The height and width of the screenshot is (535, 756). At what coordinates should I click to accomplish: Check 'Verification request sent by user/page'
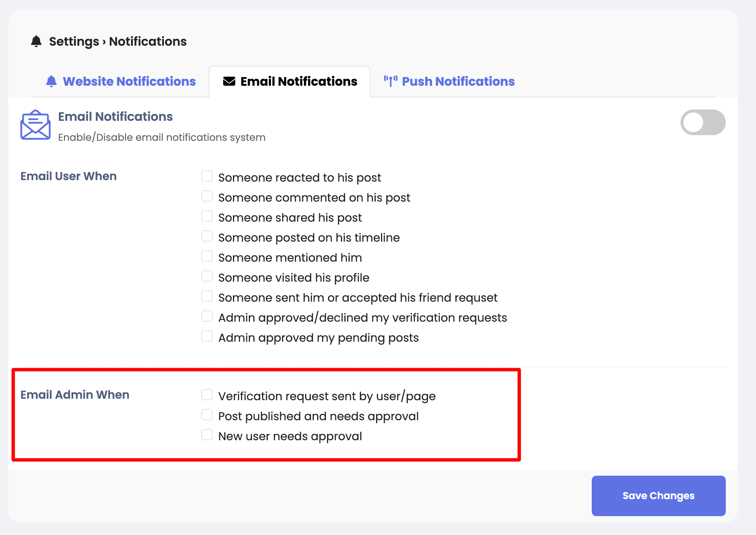207,395
